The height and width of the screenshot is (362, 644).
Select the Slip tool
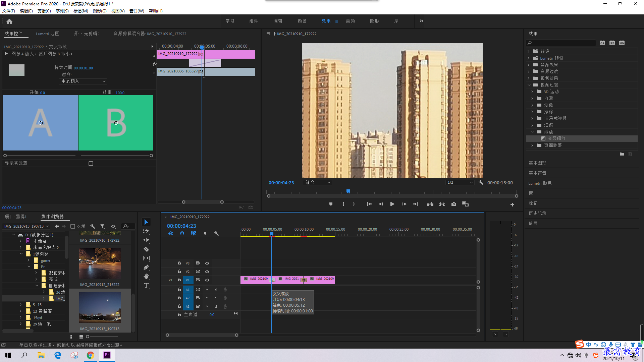click(146, 258)
